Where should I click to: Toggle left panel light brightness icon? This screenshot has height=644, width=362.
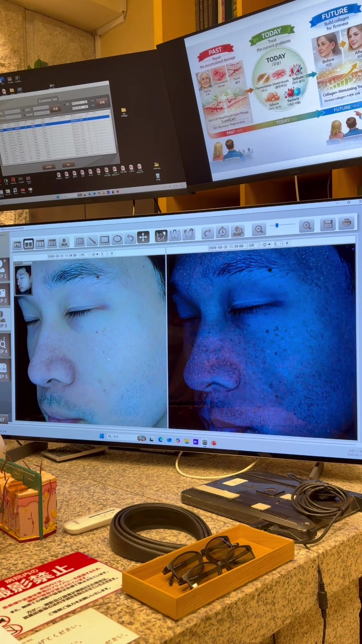95,254
